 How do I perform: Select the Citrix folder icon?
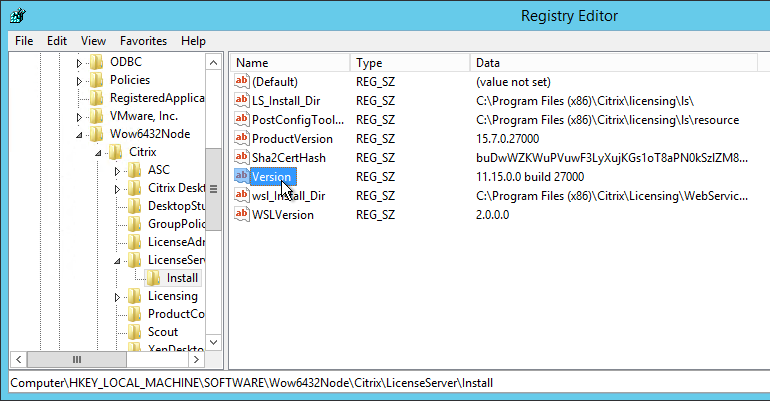point(116,152)
